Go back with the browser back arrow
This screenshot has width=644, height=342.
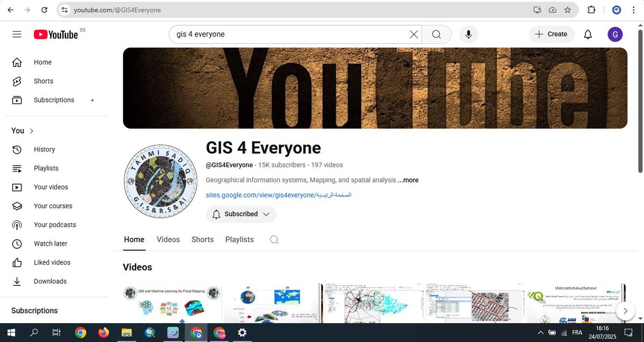click(11, 10)
